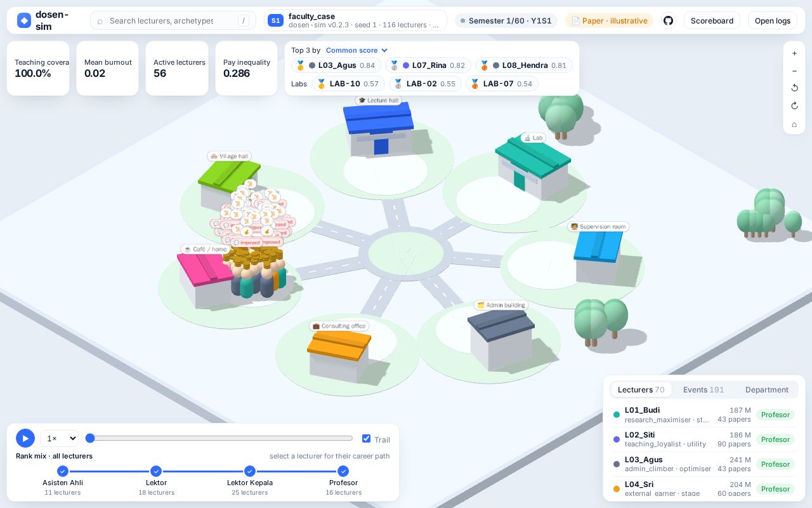The width and height of the screenshot is (812, 508).
Task: Click the Semester 1/60 indicator
Action: (506, 20)
